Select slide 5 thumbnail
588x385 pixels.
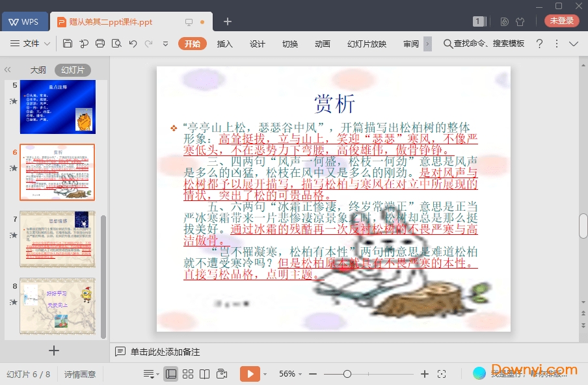click(58, 107)
